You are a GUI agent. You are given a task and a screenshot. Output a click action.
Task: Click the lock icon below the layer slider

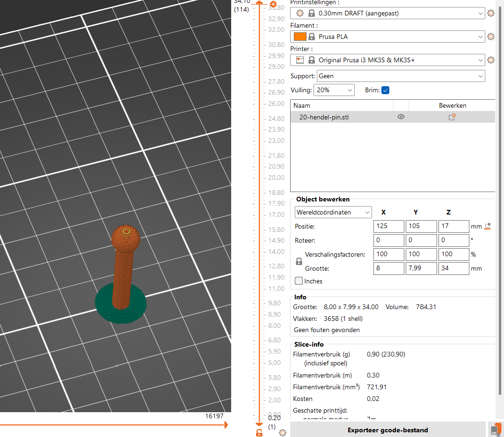click(259, 433)
